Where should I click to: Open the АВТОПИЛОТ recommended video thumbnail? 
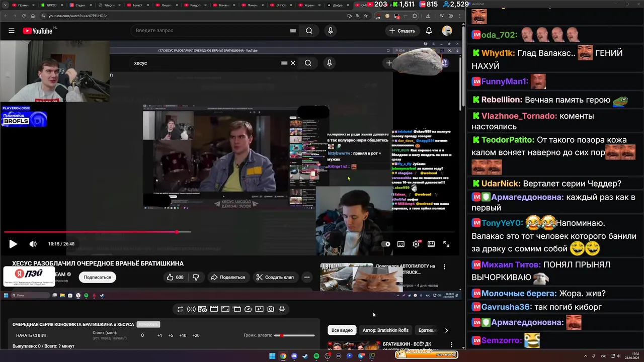[x=347, y=277]
